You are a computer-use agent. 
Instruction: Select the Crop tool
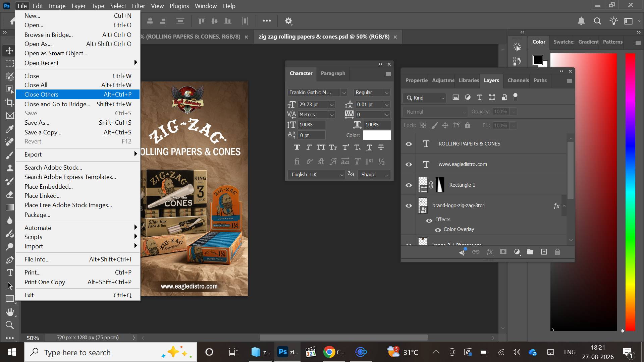pyautogui.click(x=10, y=102)
